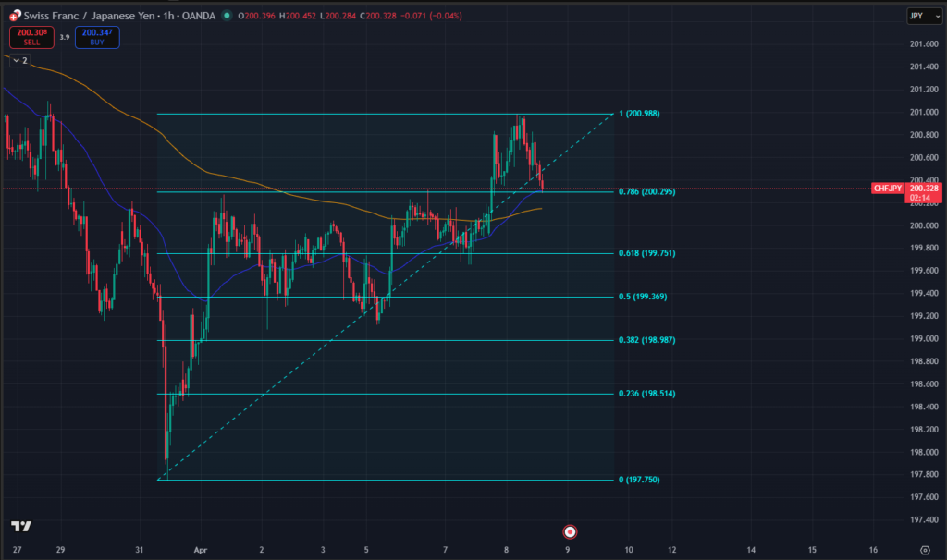Viewport: 947px width, 560px height.
Task: Click the TradingView logo in bottom-left corner
Action: [x=19, y=525]
